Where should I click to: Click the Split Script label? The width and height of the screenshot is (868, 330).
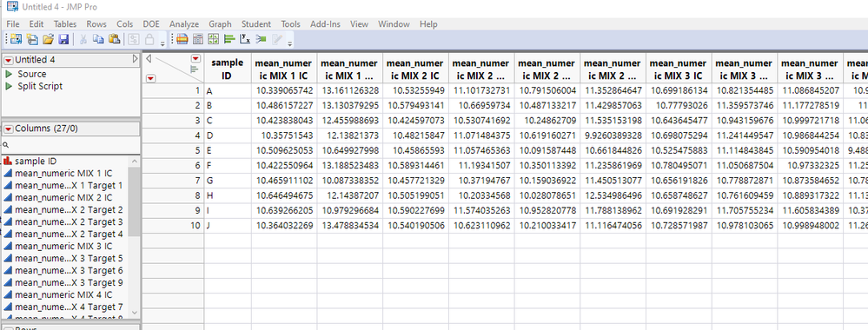point(40,86)
